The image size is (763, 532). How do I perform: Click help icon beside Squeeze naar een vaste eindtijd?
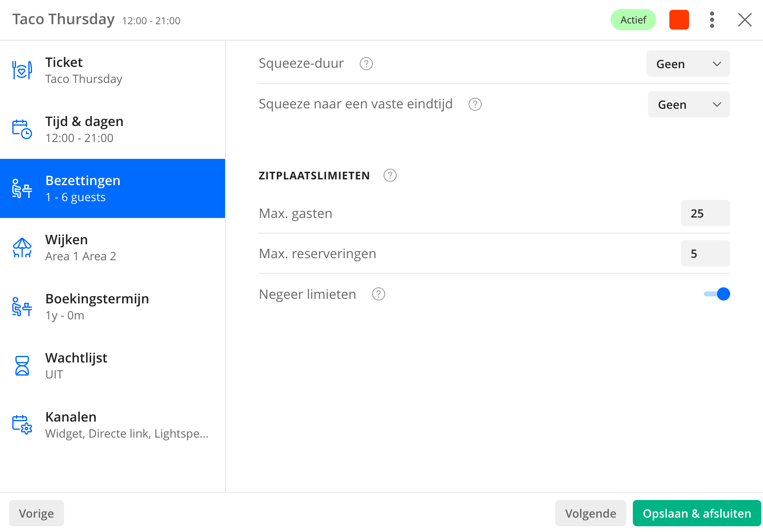pos(475,104)
